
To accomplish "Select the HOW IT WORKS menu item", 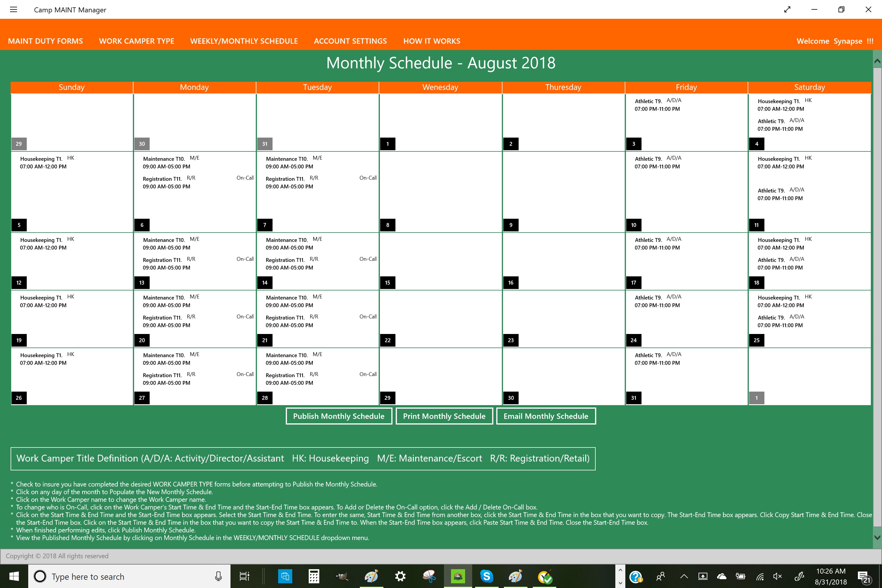I will (432, 41).
